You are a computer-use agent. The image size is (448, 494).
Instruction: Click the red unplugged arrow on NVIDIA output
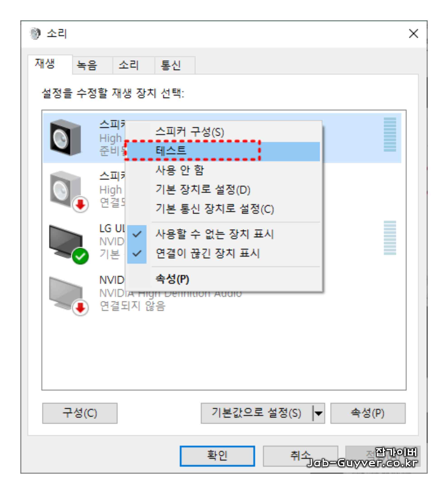point(80,308)
